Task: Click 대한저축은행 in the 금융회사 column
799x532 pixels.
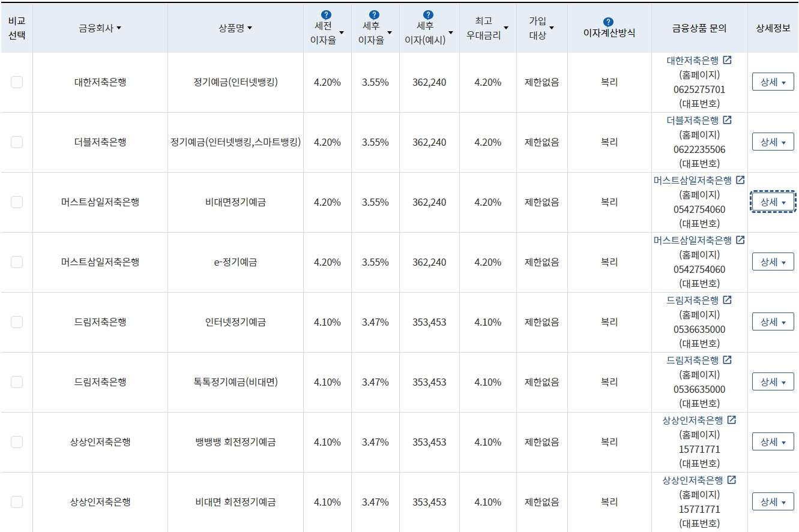Action: 100,82
